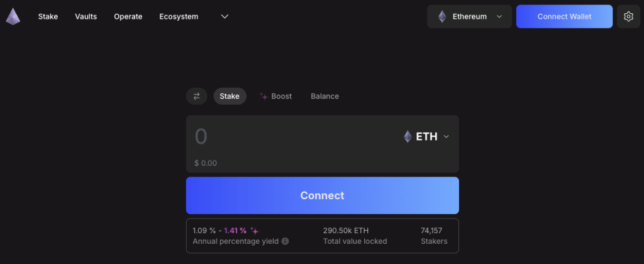Open the Stake menu in top navigation
This screenshot has height=264, width=644.
point(48,16)
